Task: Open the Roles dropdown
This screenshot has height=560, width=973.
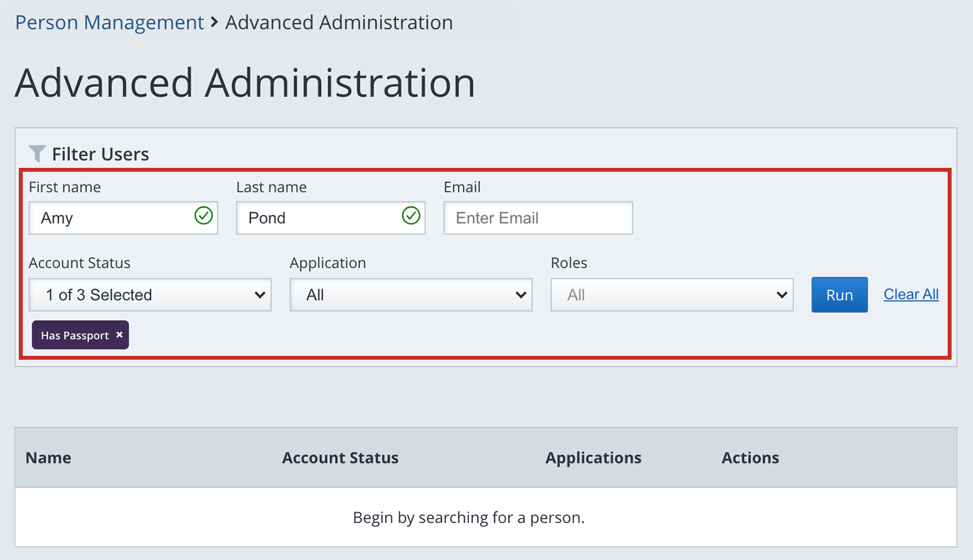Action: 671,295
